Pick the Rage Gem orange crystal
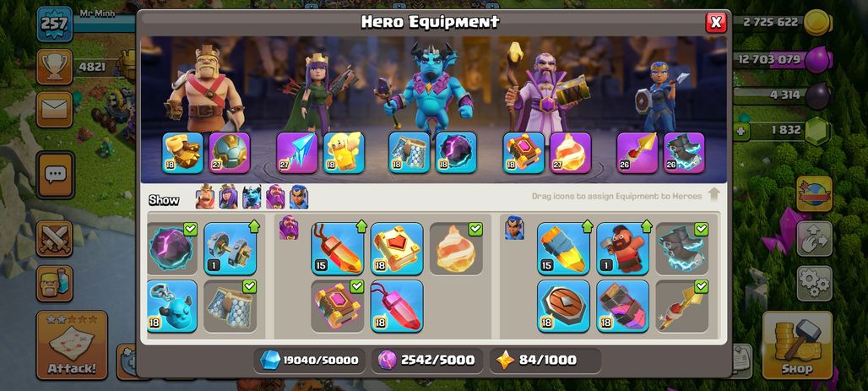The height and width of the screenshot is (391, 868). click(x=337, y=248)
